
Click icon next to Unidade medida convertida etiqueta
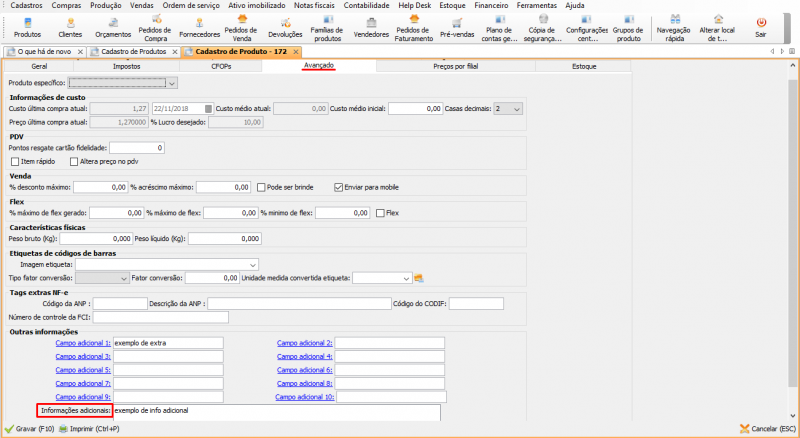tap(419, 278)
